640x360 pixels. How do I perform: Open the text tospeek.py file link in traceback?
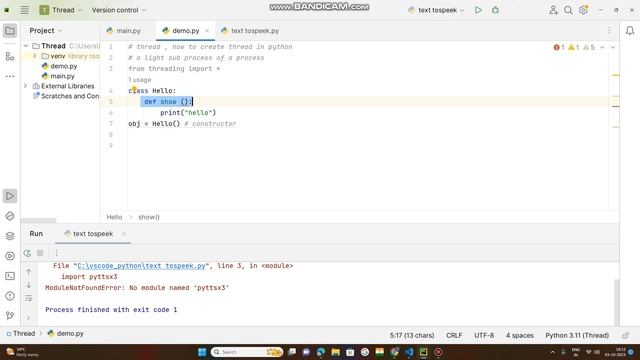[141, 266]
